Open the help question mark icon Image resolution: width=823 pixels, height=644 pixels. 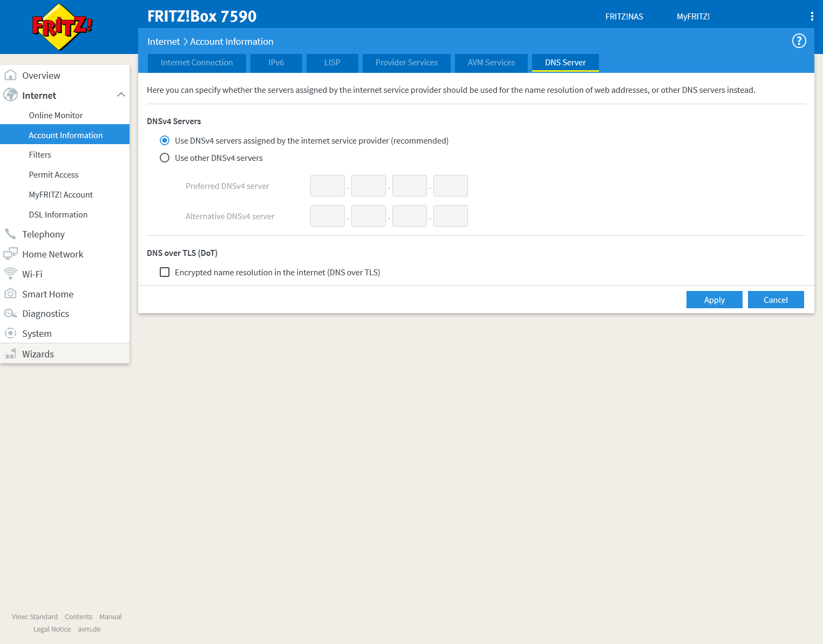tap(799, 41)
